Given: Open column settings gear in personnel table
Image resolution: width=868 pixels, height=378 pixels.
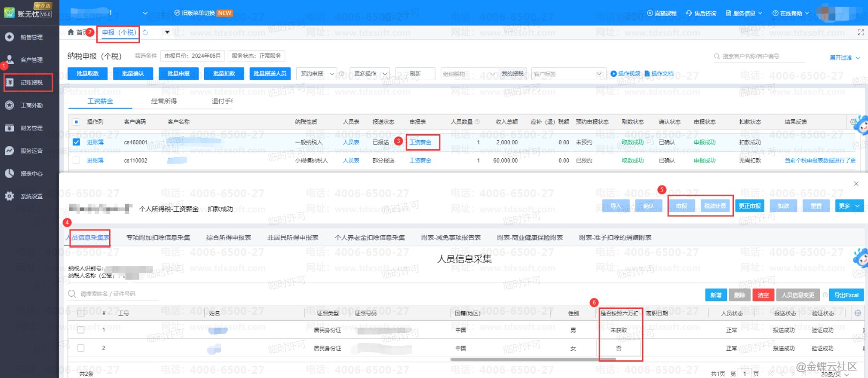Looking at the screenshot, I should coord(858,313).
